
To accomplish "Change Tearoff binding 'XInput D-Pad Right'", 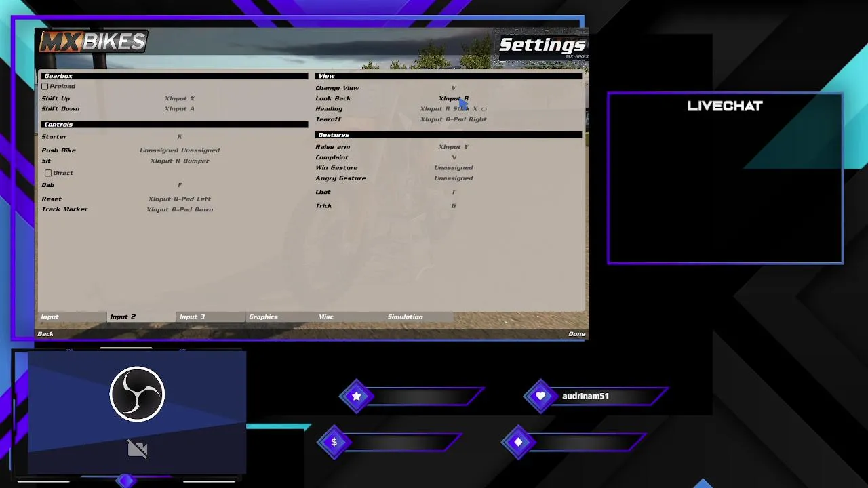I will [454, 119].
